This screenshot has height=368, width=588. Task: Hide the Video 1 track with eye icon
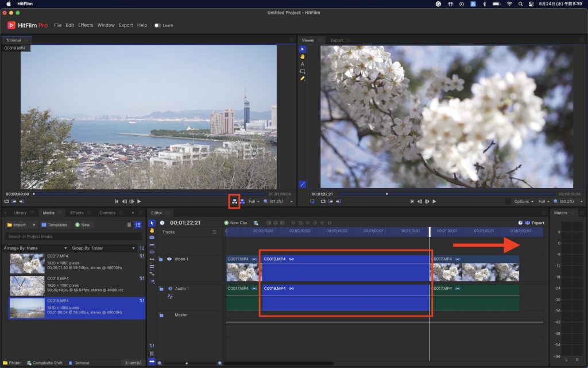169,259
